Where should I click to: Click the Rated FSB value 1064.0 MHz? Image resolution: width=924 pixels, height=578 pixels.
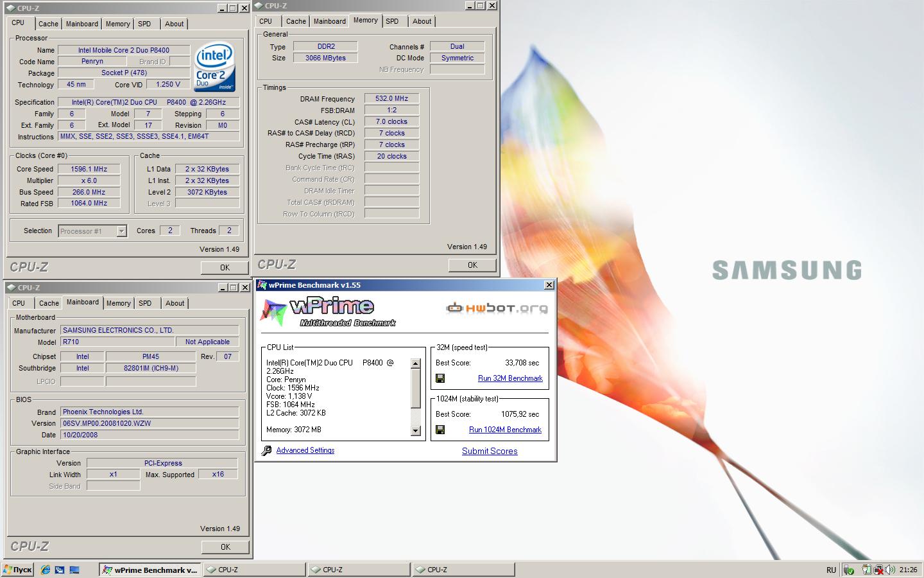tap(89, 203)
